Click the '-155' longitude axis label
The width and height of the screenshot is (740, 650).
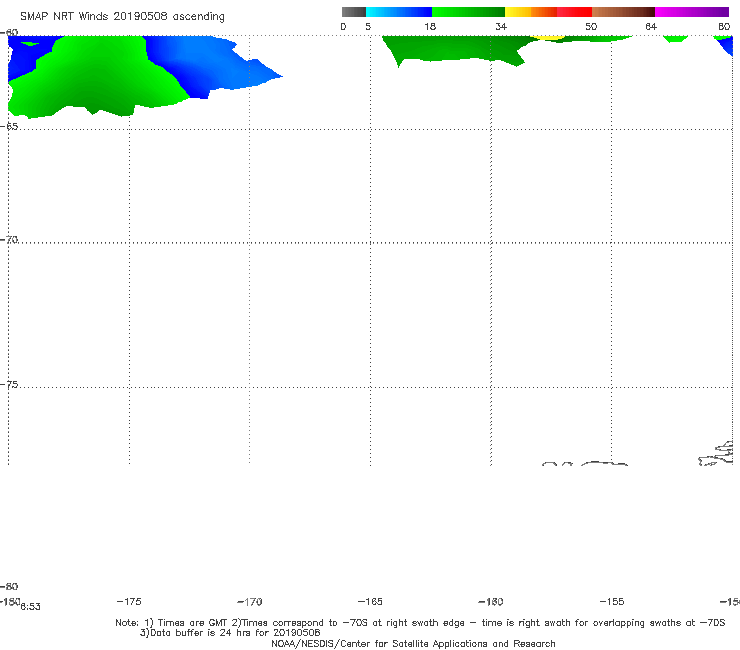click(x=612, y=601)
